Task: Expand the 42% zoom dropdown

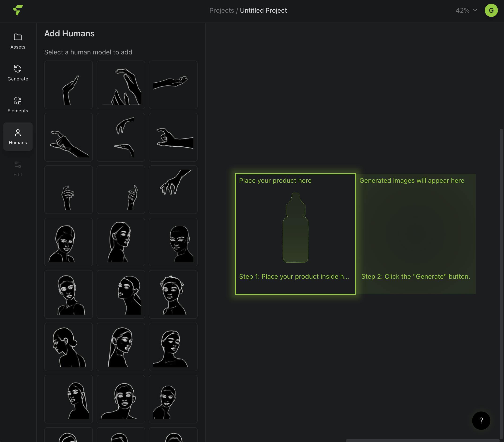Action: (466, 10)
